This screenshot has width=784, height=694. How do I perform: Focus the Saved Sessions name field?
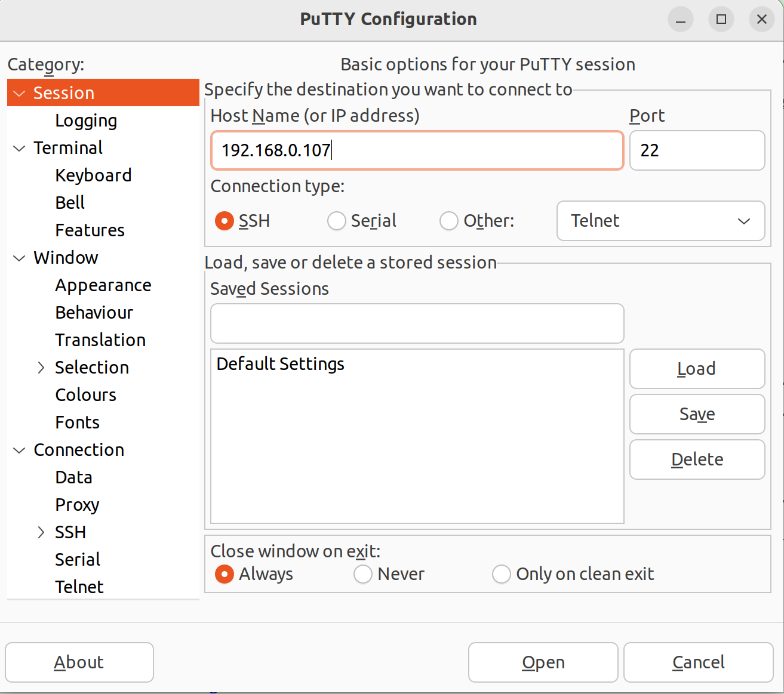tap(417, 323)
